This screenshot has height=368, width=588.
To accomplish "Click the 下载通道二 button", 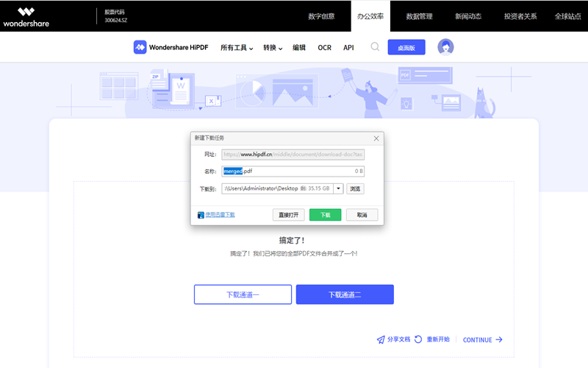I will (x=345, y=294).
